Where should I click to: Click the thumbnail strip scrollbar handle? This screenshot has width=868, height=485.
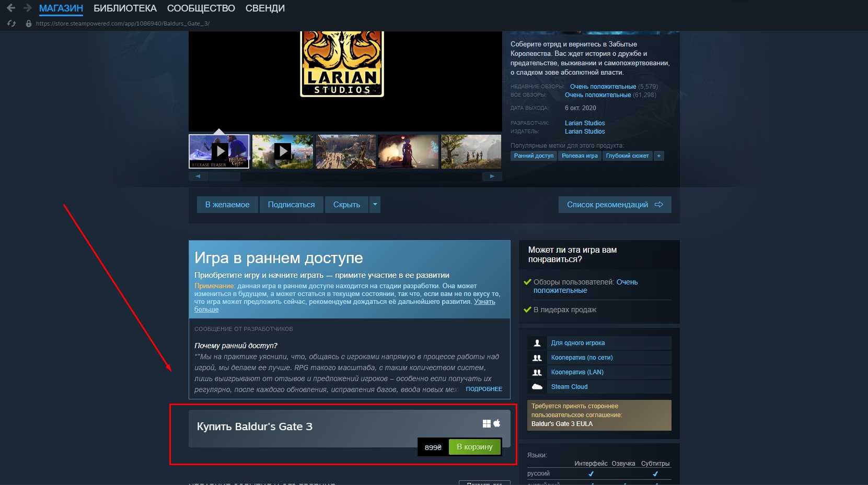(x=224, y=176)
